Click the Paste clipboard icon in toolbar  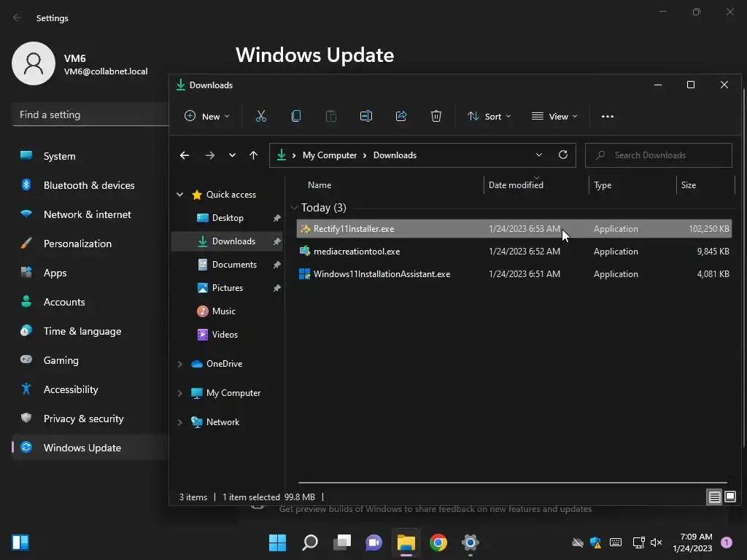click(x=331, y=116)
